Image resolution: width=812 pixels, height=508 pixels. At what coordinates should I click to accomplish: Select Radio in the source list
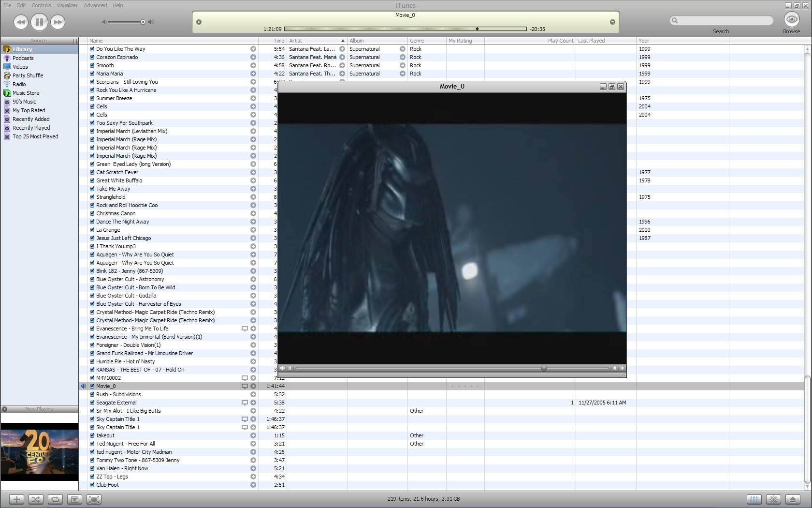click(x=19, y=84)
